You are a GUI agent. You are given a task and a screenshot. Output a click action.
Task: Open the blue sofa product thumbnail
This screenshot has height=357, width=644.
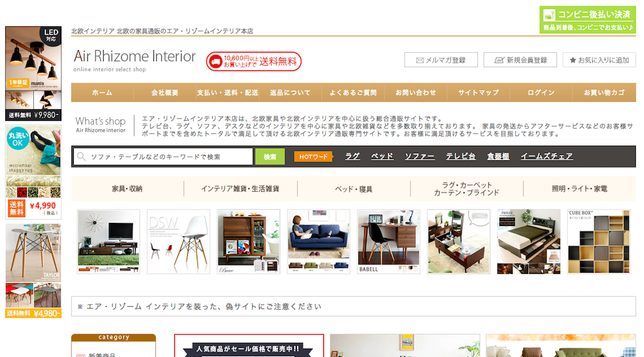[318, 242]
